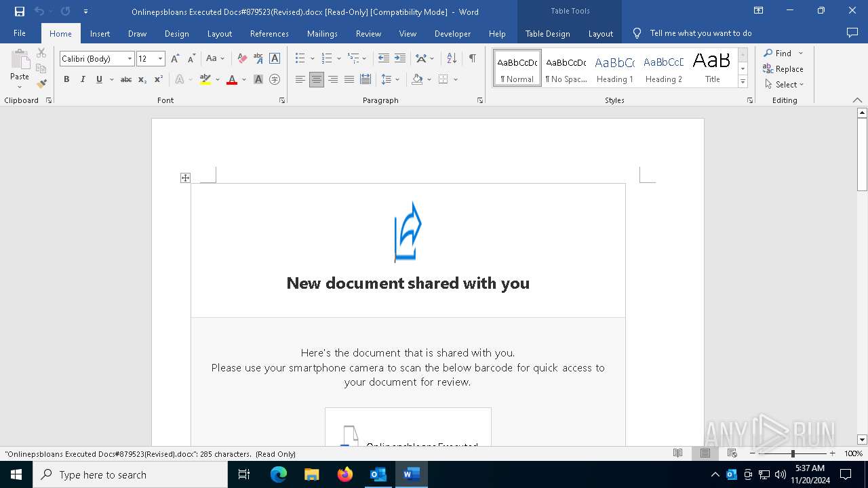Apply text highlight color

pos(205,79)
